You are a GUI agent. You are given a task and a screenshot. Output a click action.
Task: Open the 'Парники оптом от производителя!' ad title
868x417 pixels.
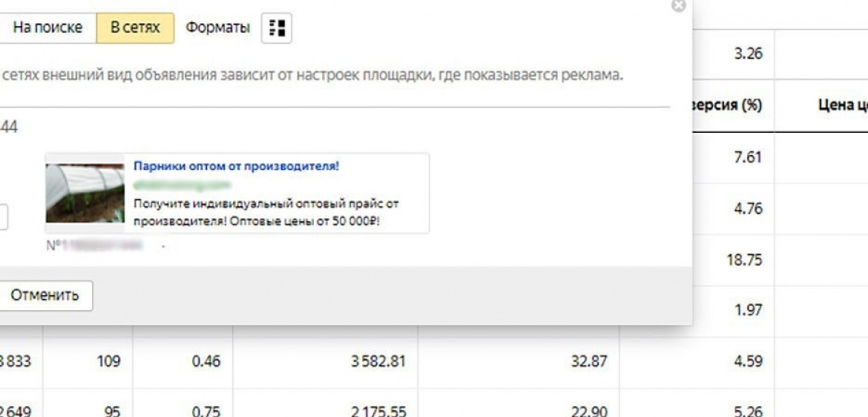coord(236,166)
